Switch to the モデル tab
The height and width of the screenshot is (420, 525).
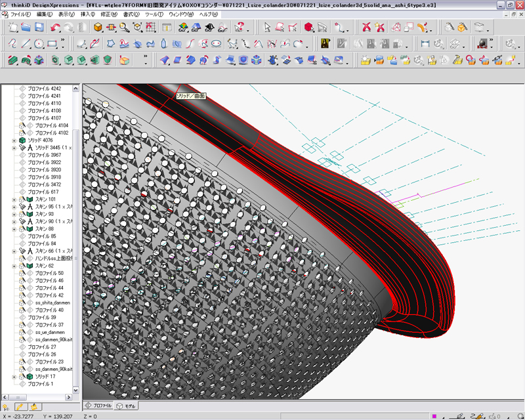(x=127, y=406)
